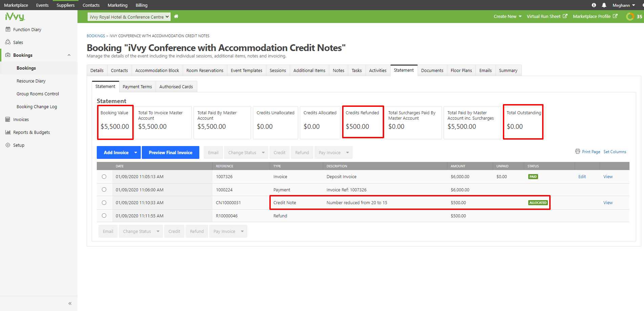The height and width of the screenshot is (311, 644).
Task: Click the Total Outstanding $0.00 value
Action: pos(515,126)
